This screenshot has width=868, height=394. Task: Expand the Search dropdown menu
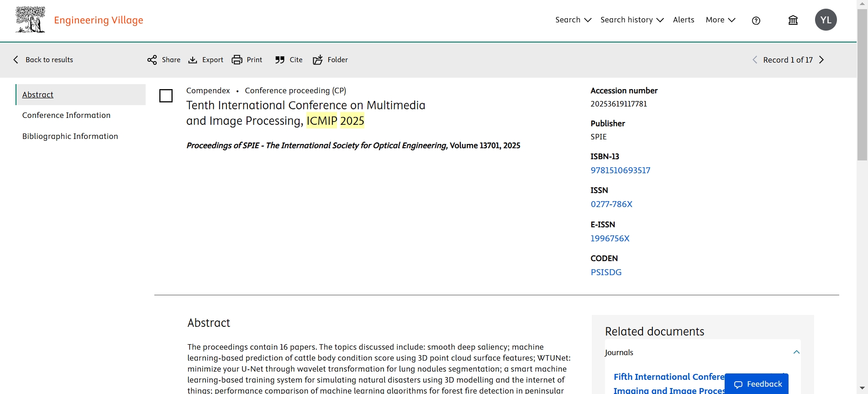click(x=573, y=20)
